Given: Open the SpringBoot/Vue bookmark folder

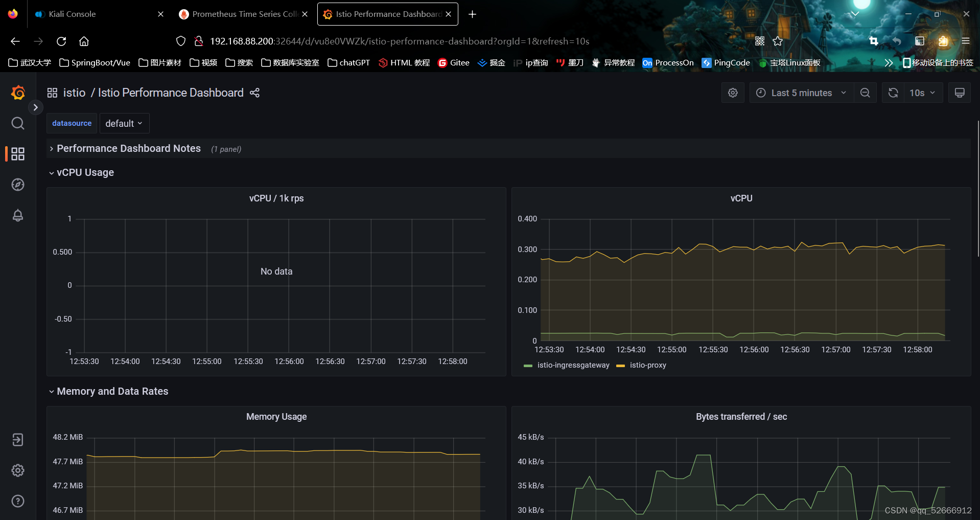Looking at the screenshot, I should point(95,62).
